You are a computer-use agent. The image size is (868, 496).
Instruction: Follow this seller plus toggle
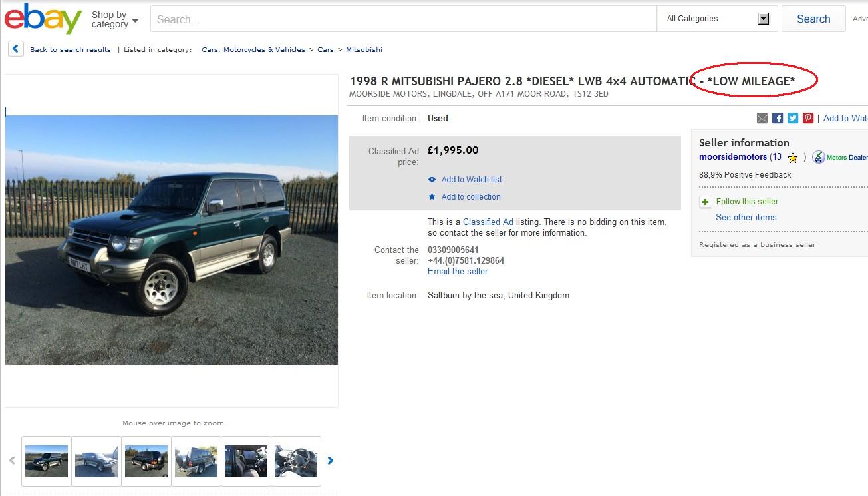706,202
